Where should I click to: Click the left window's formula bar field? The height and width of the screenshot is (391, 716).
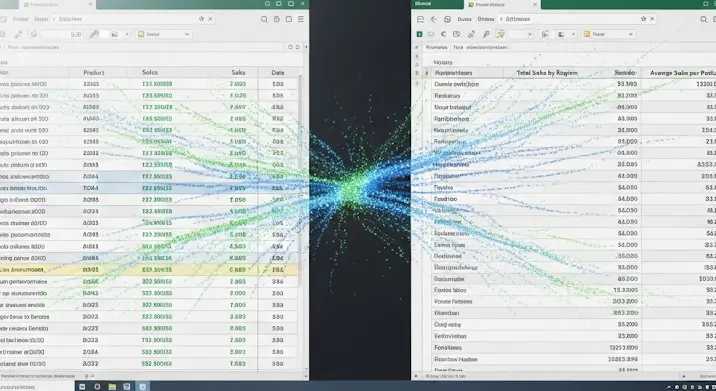coord(144,47)
